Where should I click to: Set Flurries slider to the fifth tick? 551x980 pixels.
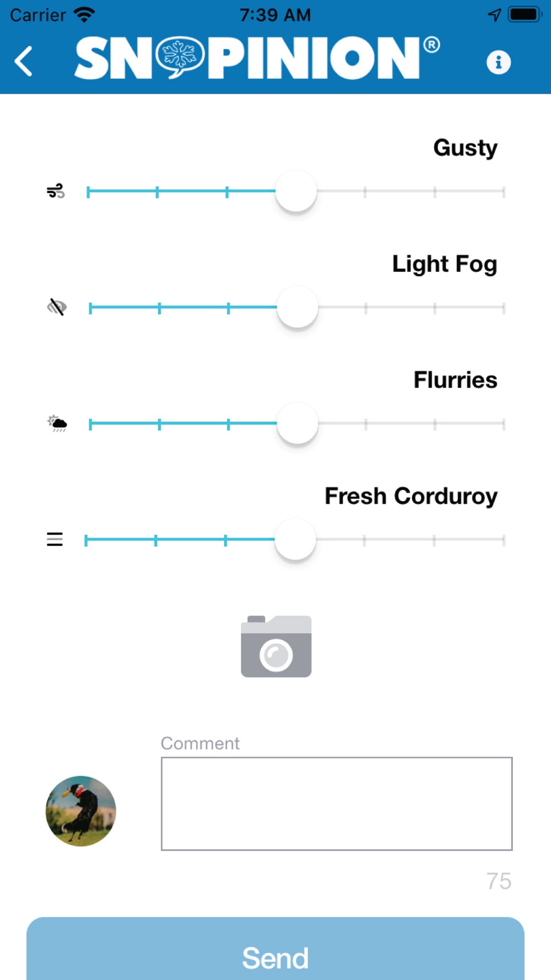(365, 424)
